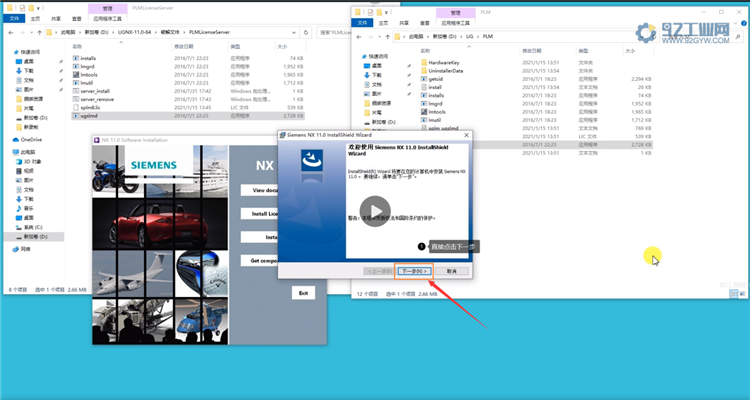
Task: Click Back arrow in PLM window
Action: 359,36
